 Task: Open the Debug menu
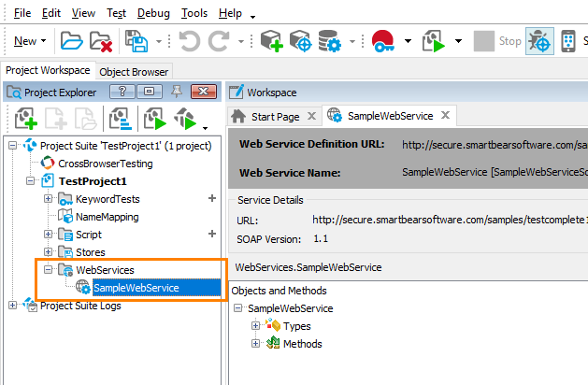point(152,14)
